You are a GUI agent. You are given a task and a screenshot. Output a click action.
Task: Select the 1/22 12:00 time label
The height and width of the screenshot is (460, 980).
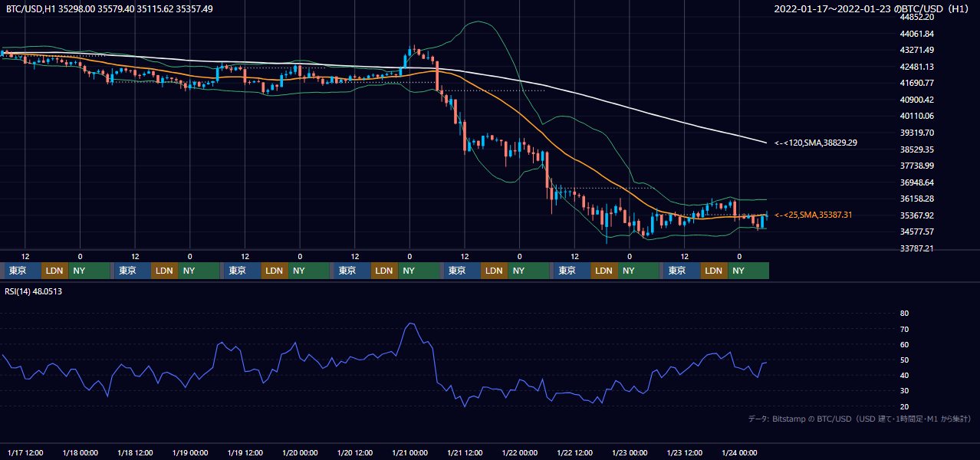click(575, 452)
